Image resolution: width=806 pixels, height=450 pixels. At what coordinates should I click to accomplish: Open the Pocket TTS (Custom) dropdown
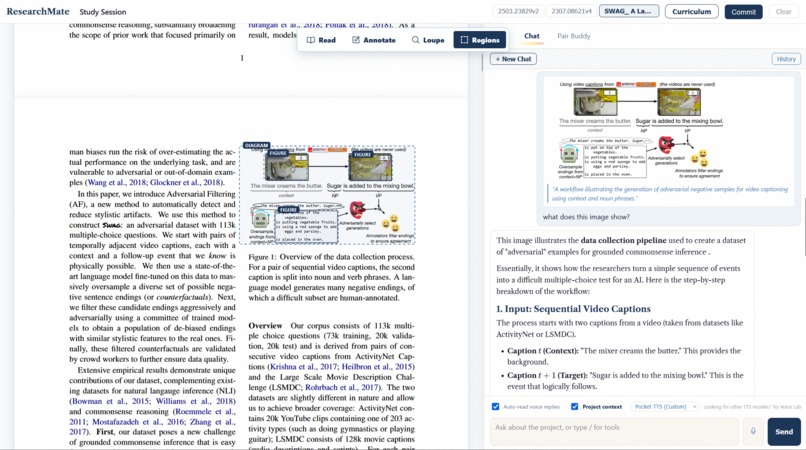pyautogui.click(x=665, y=406)
